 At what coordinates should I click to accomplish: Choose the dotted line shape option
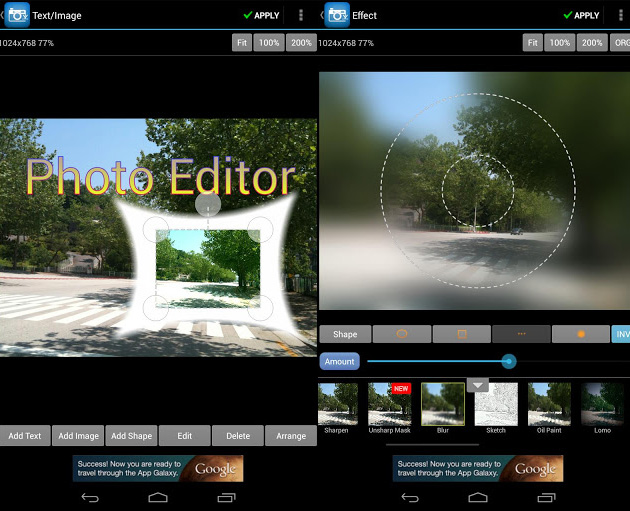click(522, 334)
